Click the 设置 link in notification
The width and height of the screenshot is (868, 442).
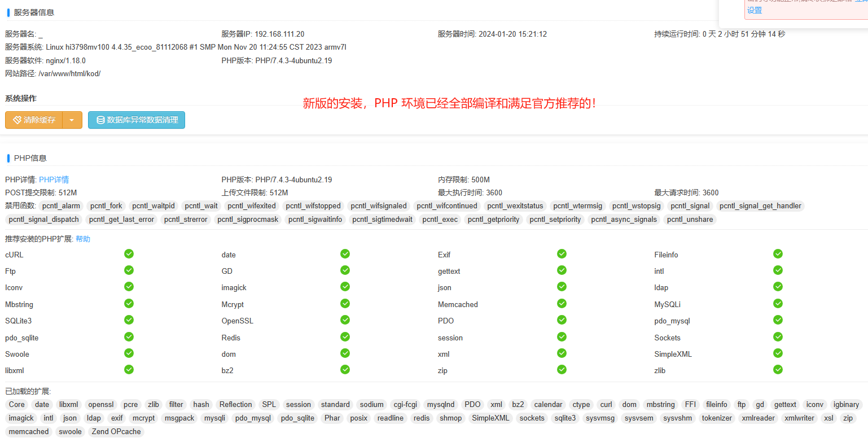[755, 10]
